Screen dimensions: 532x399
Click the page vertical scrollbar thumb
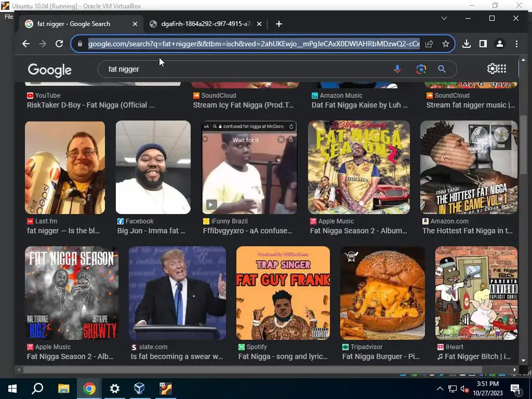tap(523, 144)
